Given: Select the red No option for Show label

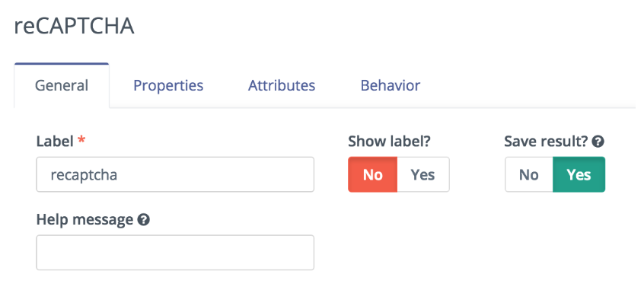Looking at the screenshot, I should coord(372,174).
